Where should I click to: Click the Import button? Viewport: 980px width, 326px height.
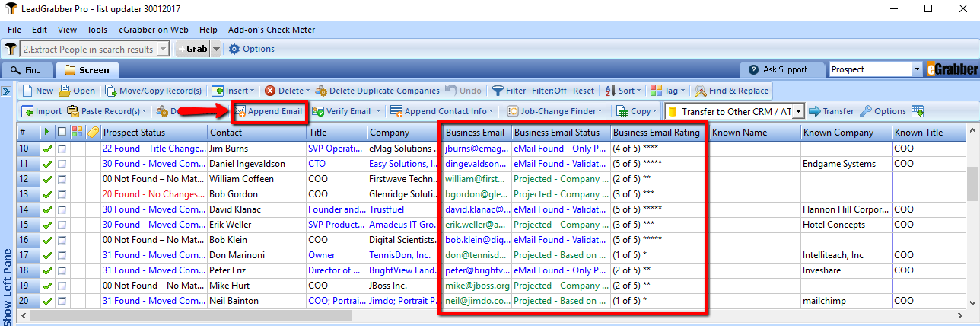pos(42,111)
